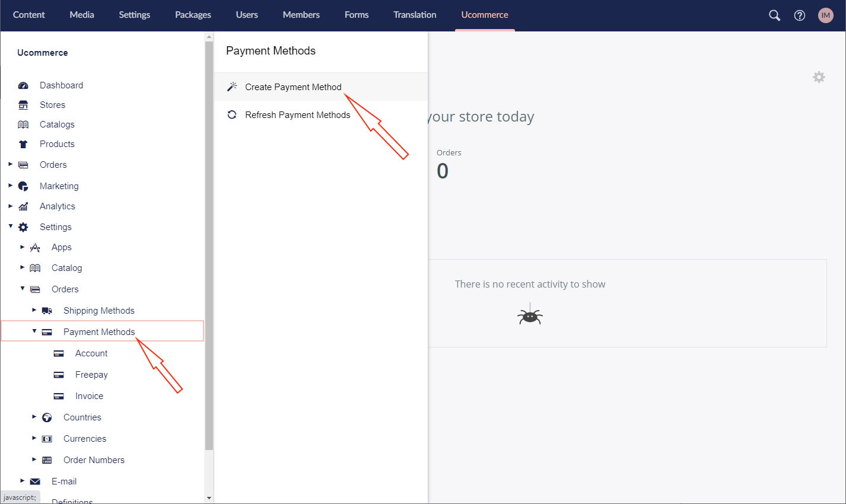
Task: Collapse the Payment Methods node
Action: point(34,331)
